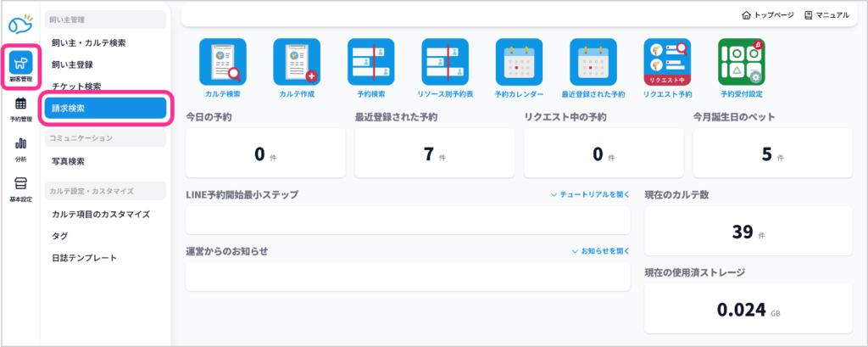
Task: Click the 最近登録された予約 calendar icon
Action: (593, 62)
